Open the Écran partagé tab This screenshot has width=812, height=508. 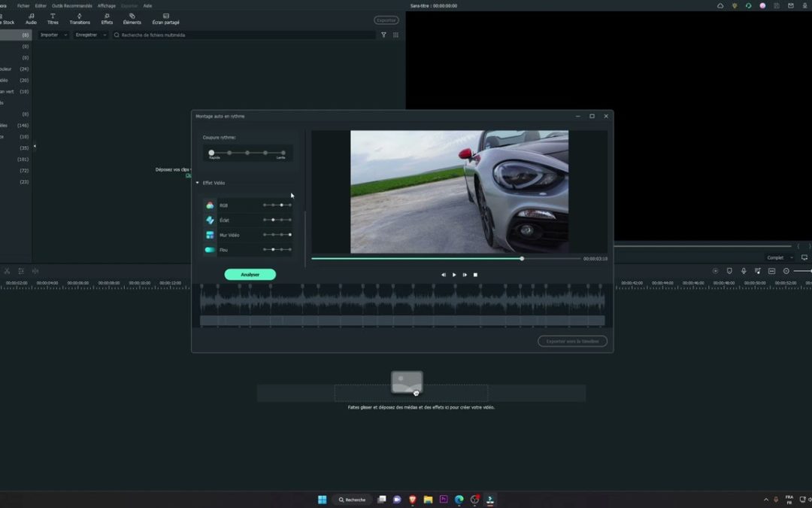(165, 19)
